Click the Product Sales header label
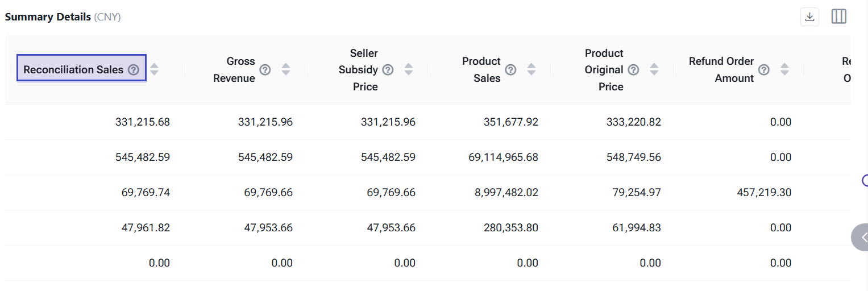 click(481, 70)
